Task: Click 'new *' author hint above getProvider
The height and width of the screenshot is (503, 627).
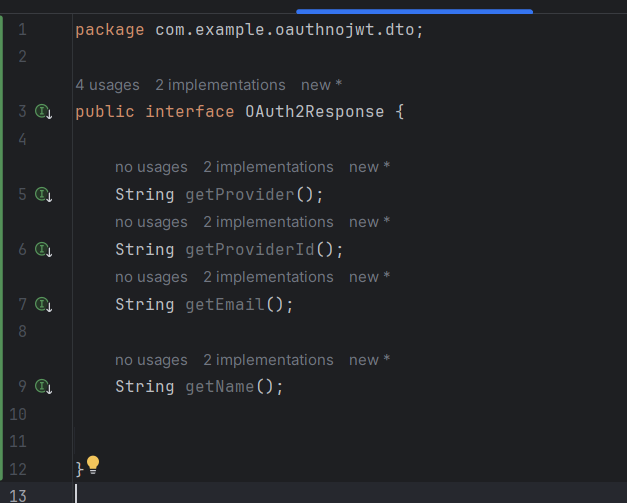Action: pos(369,167)
